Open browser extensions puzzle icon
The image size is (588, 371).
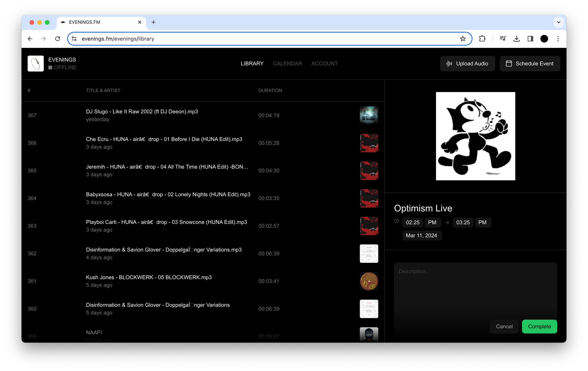coord(482,39)
